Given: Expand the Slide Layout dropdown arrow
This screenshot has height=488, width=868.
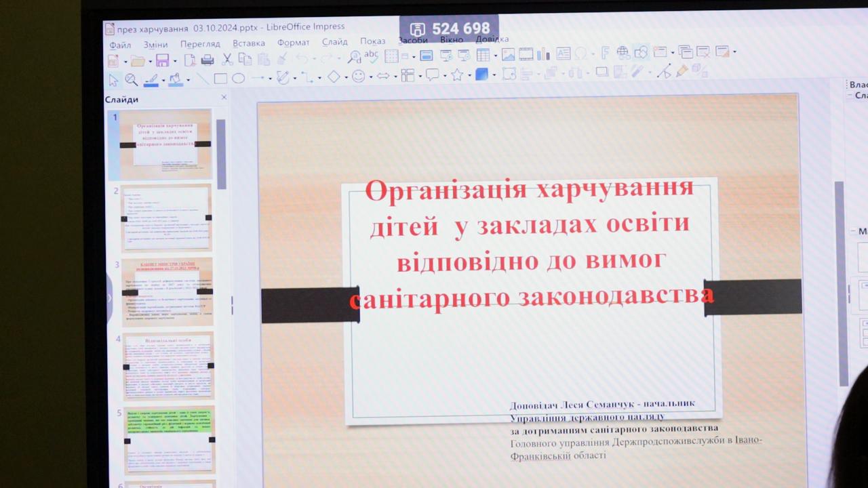Looking at the screenshot, I should [x=734, y=52].
